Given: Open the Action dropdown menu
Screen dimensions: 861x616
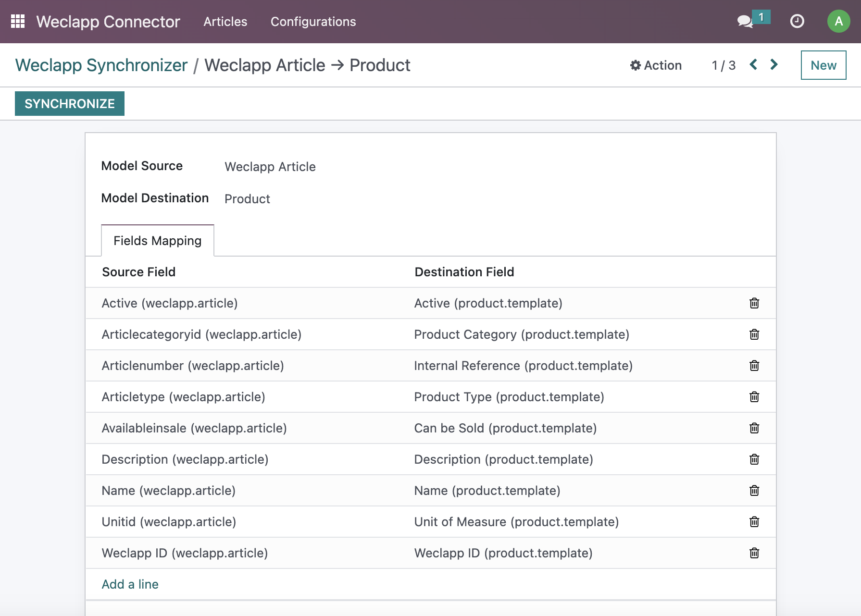Looking at the screenshot, I should coord(656,65).
